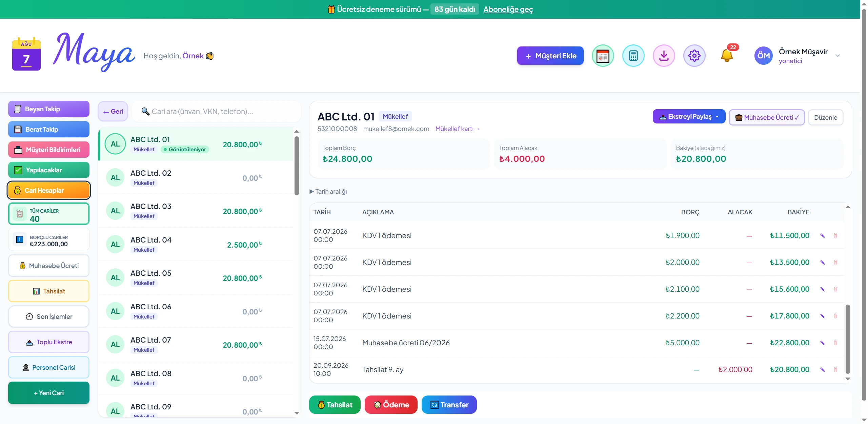Expand the Tarih aralığı disclosure
The image size is (868, 424).
coord(328,192)
